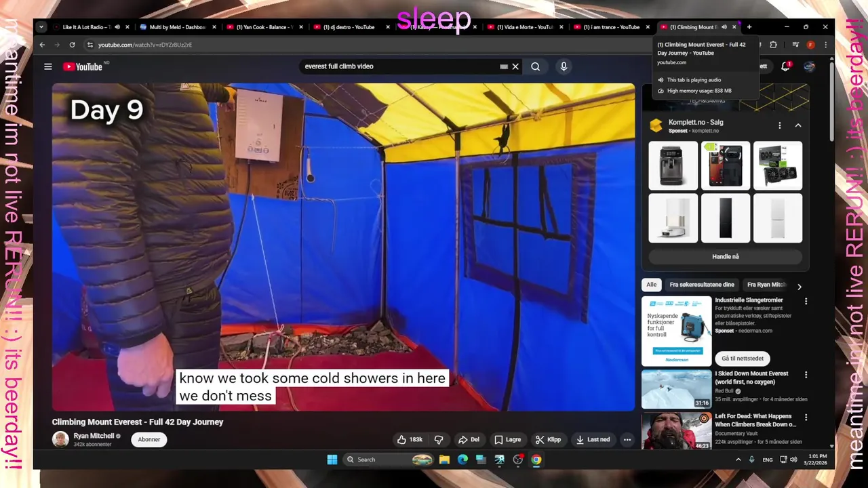Like the video with the 183k thumbs-up
Viewport: 868px width, 488px height.
pyautogui.click(x=410, y=439)
